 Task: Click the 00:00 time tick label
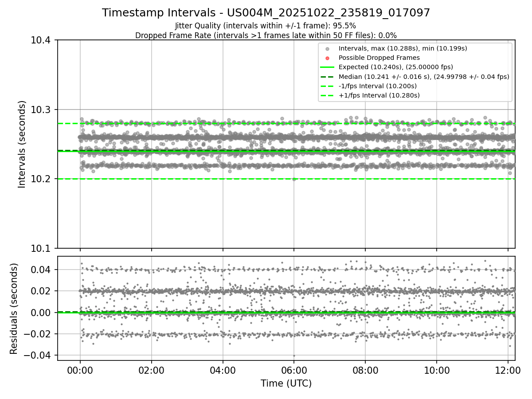[80, 369]
